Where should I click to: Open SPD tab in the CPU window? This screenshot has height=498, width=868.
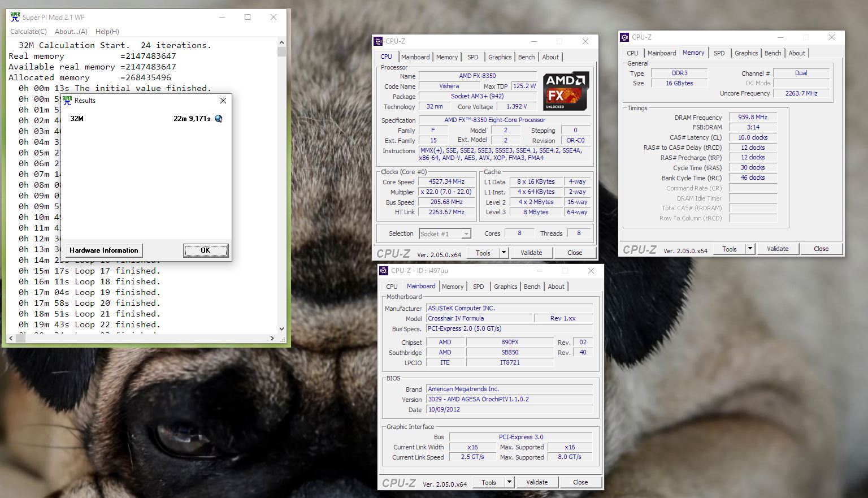click(473, 57)
